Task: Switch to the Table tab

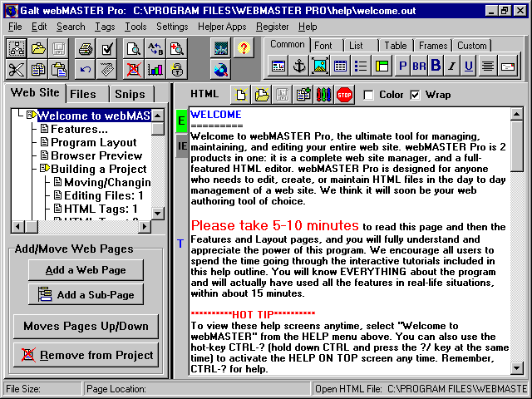Action: [x=396, y=46]
